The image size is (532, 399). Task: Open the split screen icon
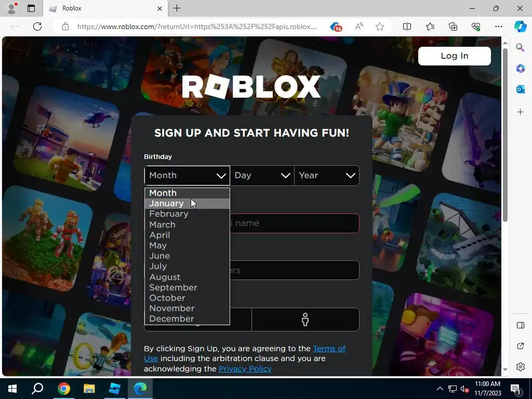coord(407,26)
